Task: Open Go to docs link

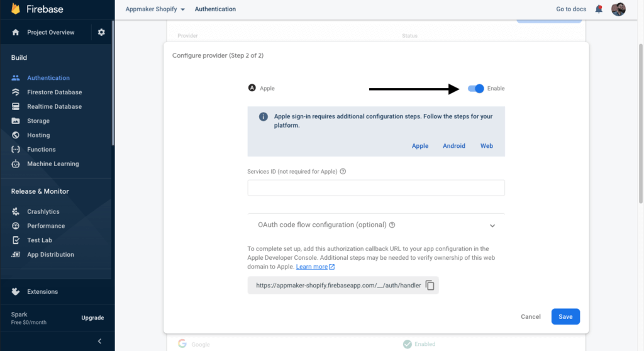Action: (x=571, y=9)
